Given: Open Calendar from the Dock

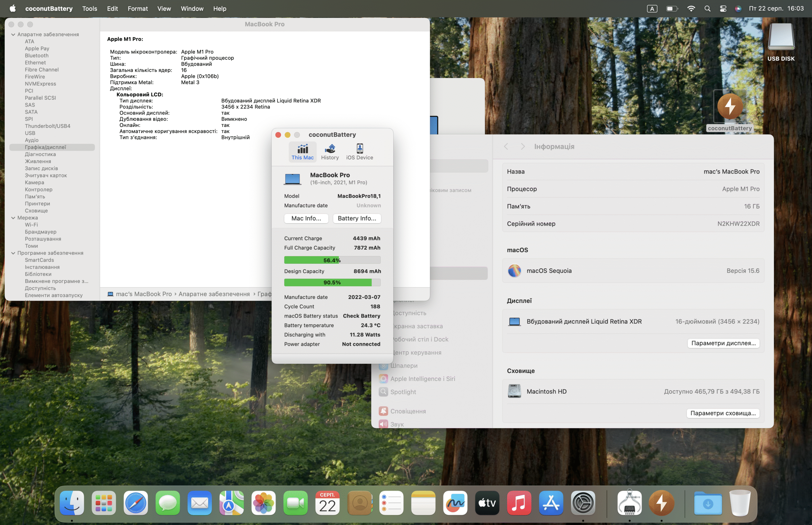Looking at the screenshot, I should (327, 503).
